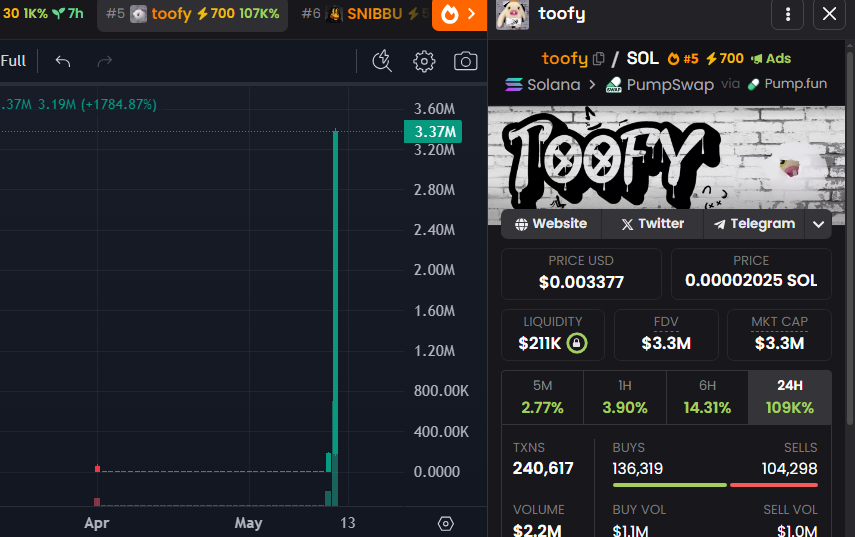Click the SELLS 104,298 value
Image resolution: width=855 pixels, height=537 pixels.
click(x=789, y=468)
